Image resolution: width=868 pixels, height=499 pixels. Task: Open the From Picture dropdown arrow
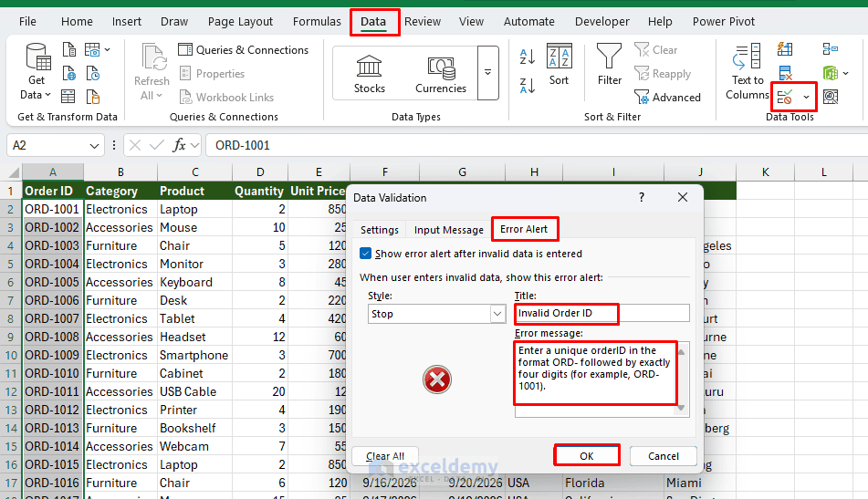pos(108,50)
